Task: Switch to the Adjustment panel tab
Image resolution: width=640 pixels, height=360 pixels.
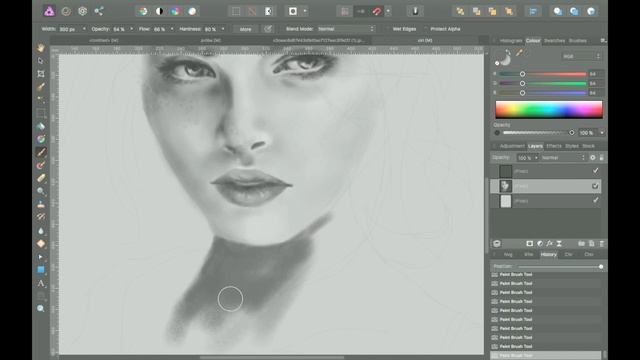Action: click(x=512, y=146)
